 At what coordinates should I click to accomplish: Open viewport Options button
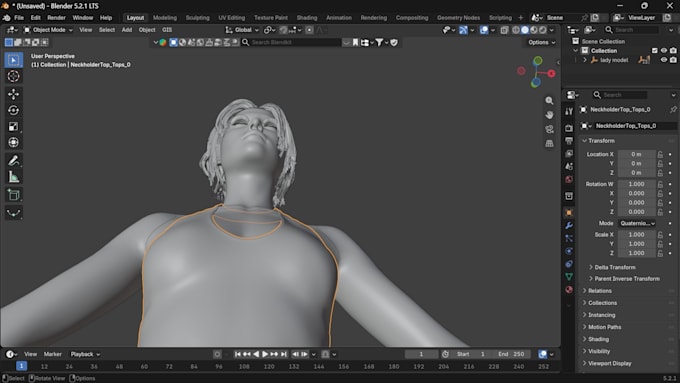(x=541, y=43)
